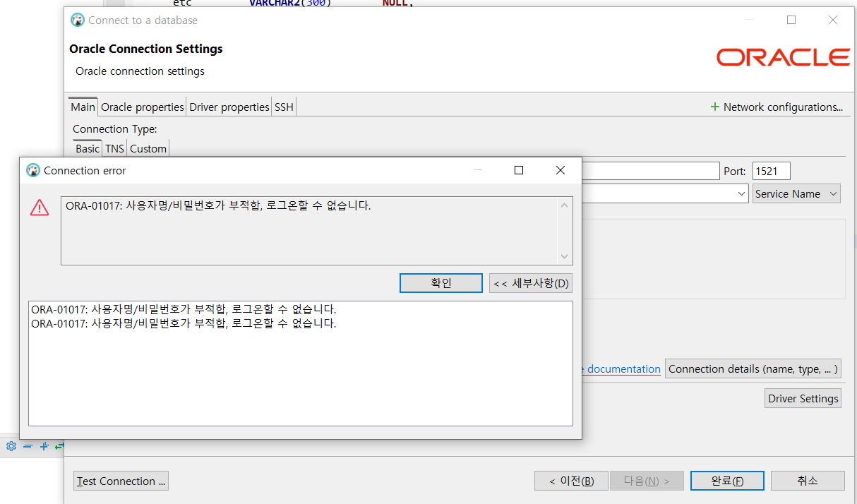Click the blue minus collapse icon
The image size is (857, 504).
point(28,446)
